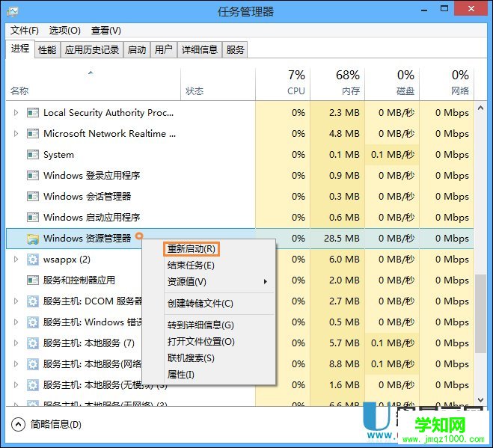Click the 服务主机: DCOM gear icon
Viewport: 493px width, 448px height.
(33, 301)
